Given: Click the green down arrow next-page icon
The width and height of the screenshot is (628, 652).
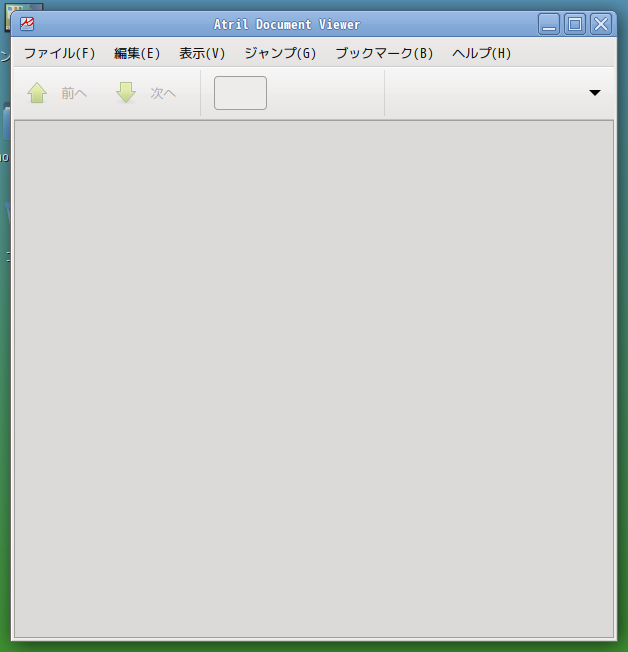Looking at the screenshot, I should click(x=126, y=93).
